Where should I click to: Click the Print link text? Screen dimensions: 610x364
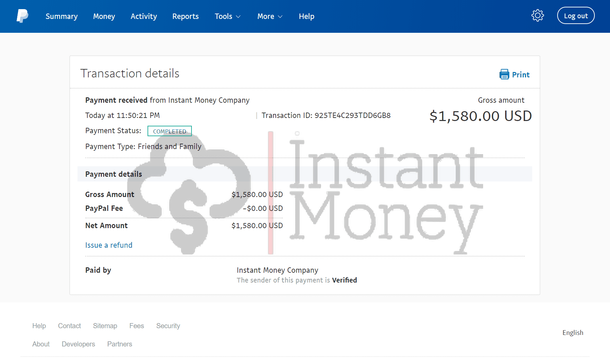click(521, 75)
